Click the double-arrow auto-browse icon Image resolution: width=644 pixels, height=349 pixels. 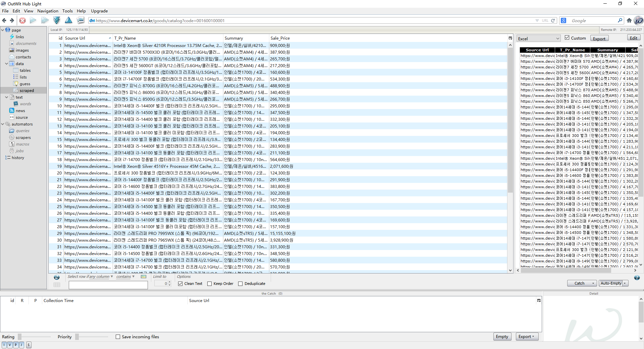pyautogui.click(x=45, y=20)
